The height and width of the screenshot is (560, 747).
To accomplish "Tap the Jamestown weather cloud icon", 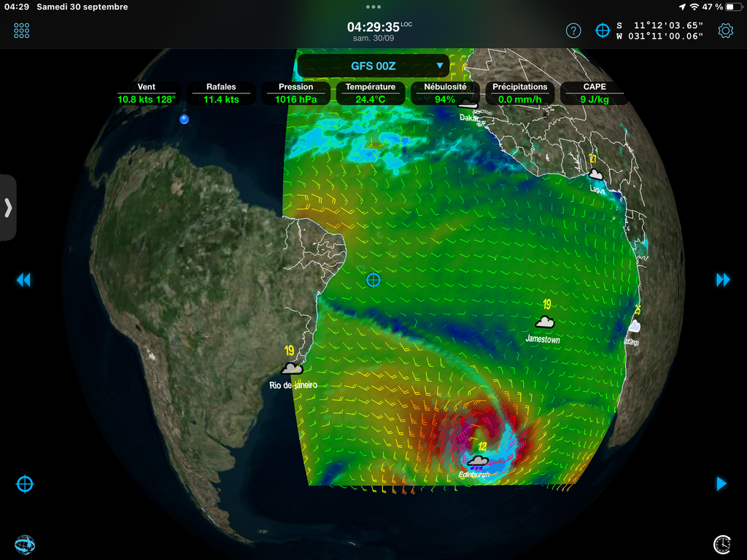I will pyautogui.click(x=544, y=322).
